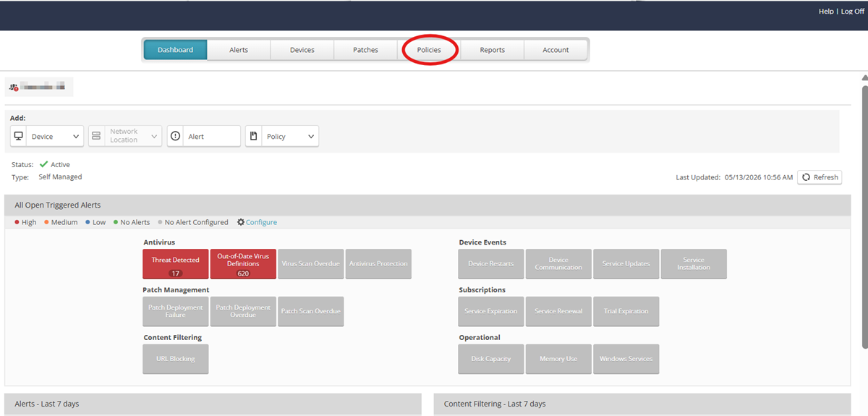Screen dimensions: 868x416
Task: Click the Network Location server icon
Action: click(x=97, y=136)
